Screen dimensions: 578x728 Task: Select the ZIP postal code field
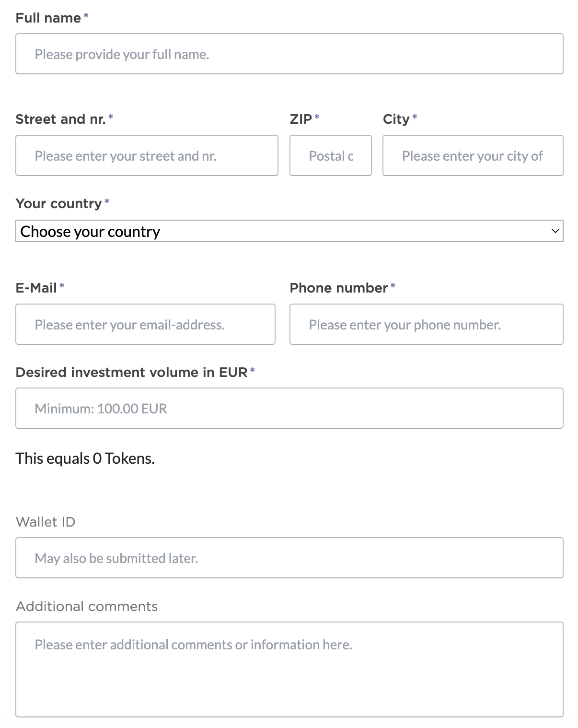330,155
